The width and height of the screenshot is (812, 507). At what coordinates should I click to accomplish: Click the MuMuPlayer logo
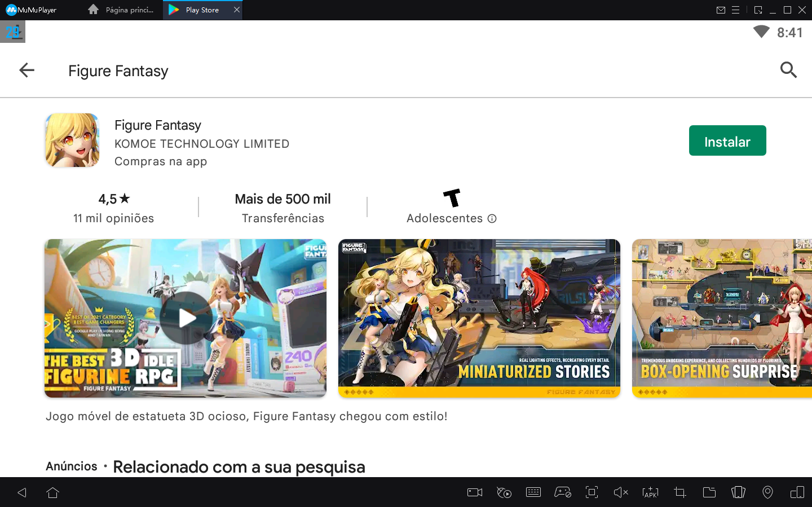click(x=32, y=10)
